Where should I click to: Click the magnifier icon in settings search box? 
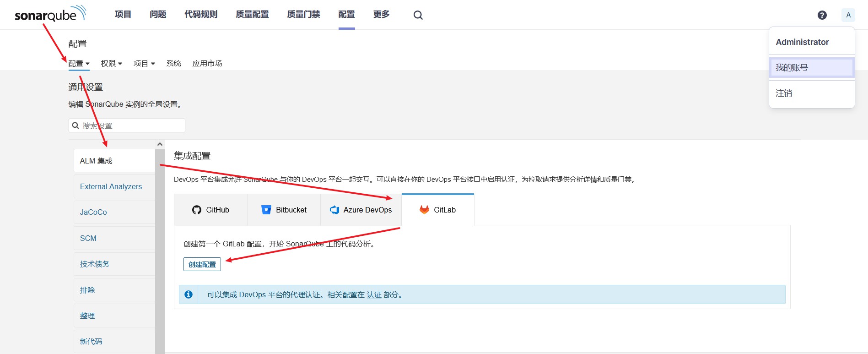click(76, 125)
